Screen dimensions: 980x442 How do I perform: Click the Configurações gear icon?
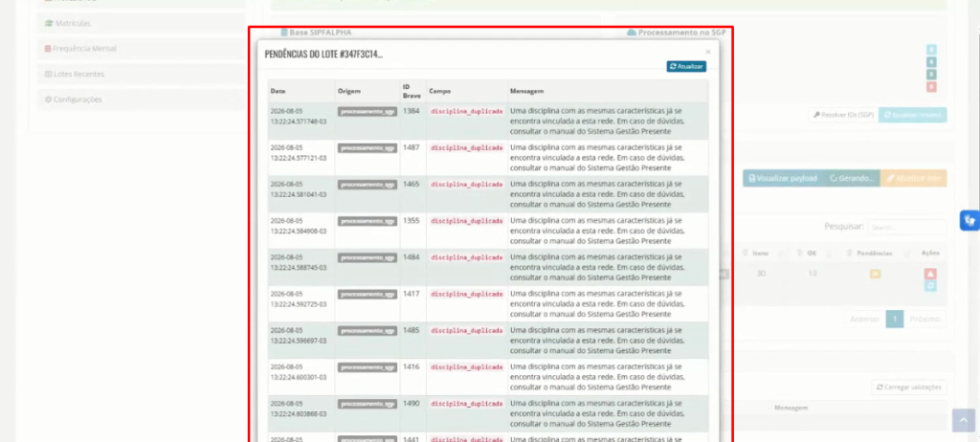coord(48,99)
